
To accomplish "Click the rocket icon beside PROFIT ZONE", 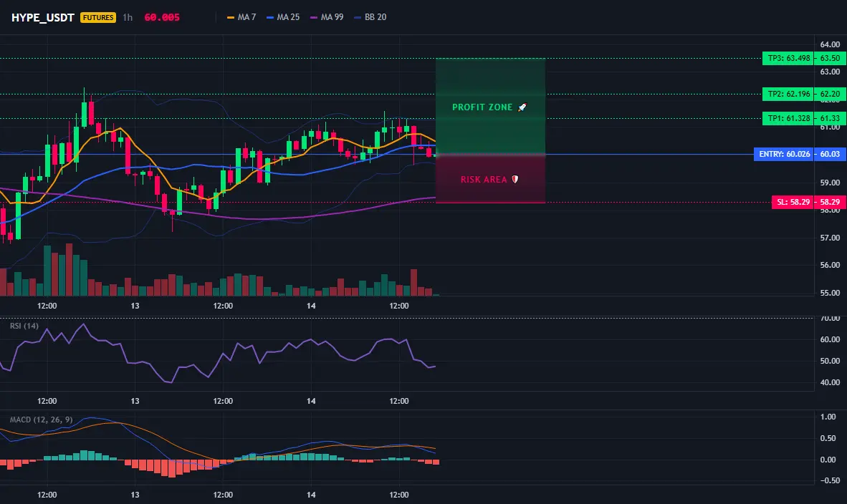I will coord(522,107).
